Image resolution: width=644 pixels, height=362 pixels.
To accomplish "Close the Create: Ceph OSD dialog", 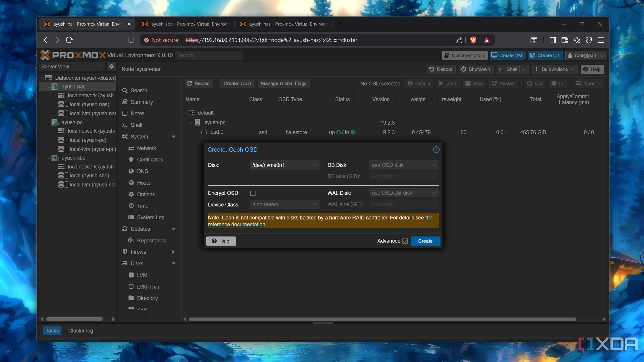I will coord(436,150).
